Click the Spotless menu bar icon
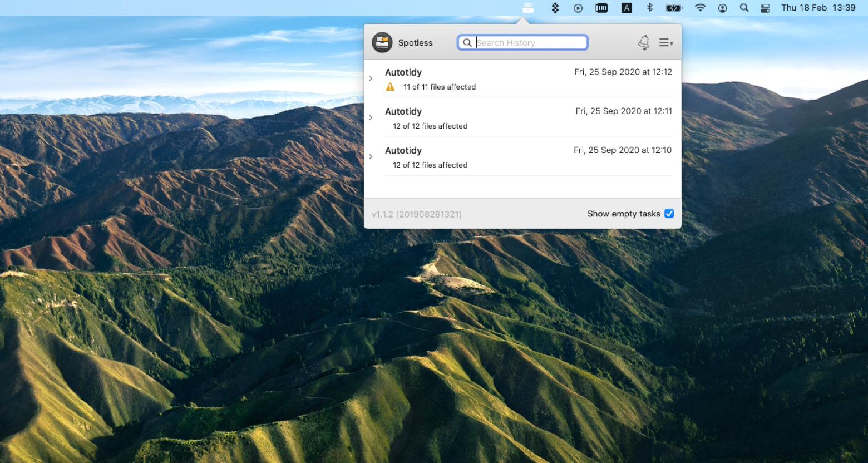This screenshot has width=868, height=463. [x=528, y=8]
